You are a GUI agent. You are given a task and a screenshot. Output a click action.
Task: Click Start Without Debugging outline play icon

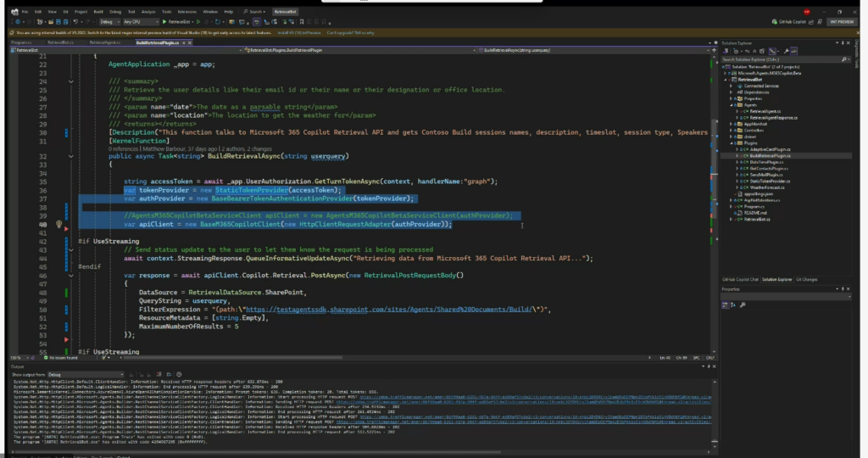[198, 21]
